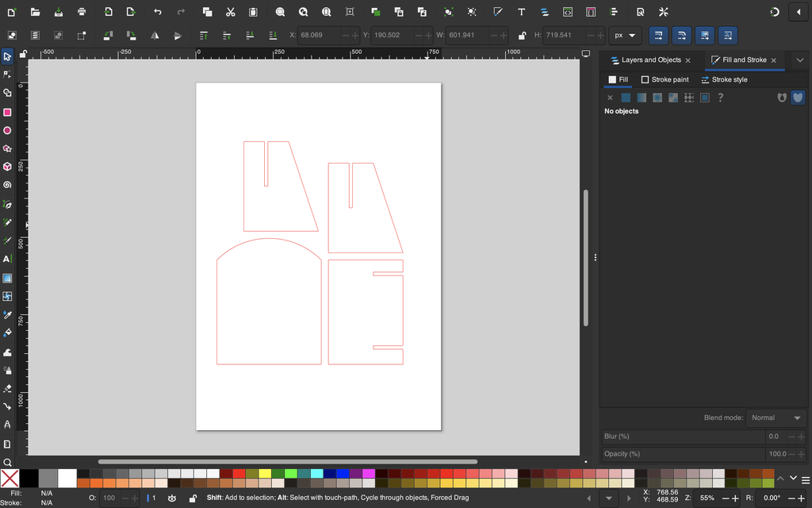Screen dimensions: 812x508
Task: Click the no paint X button
Action: pyautogui.click(x=610, y=98)
